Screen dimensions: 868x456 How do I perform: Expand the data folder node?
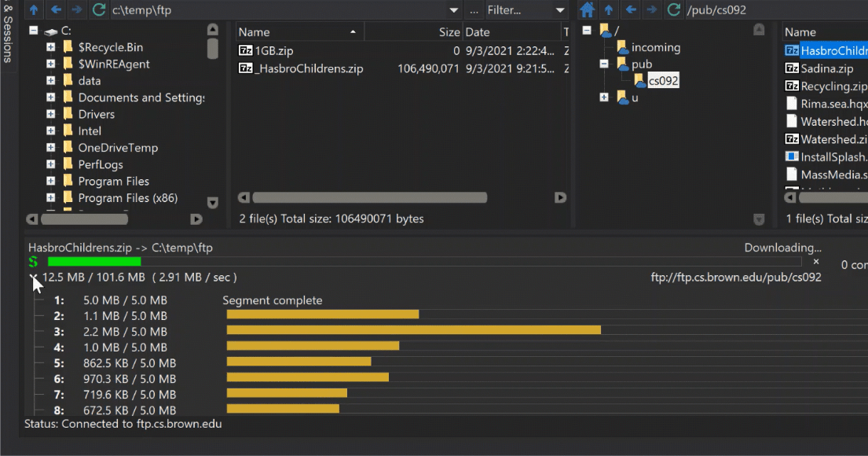[x=50, y=80]
